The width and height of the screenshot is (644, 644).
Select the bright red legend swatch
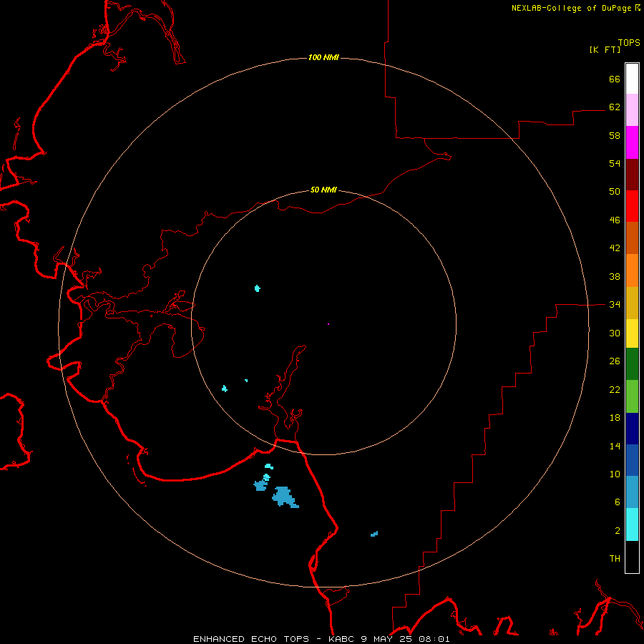click(632, 206)
